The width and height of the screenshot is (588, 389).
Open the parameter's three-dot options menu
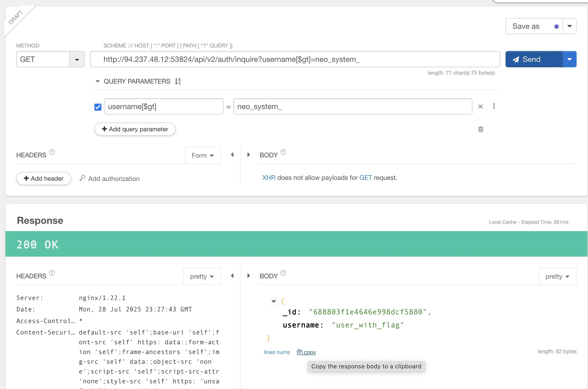(x=494, y=106)
